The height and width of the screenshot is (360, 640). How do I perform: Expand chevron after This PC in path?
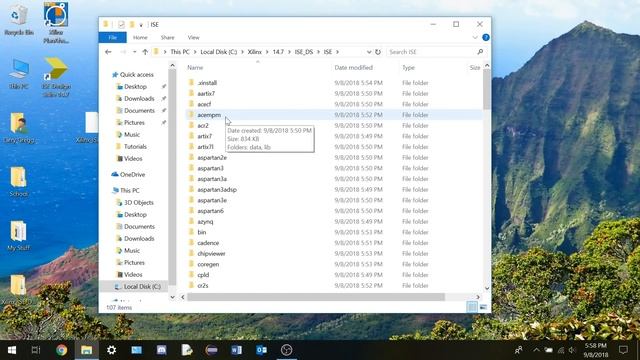pos(195,52)
